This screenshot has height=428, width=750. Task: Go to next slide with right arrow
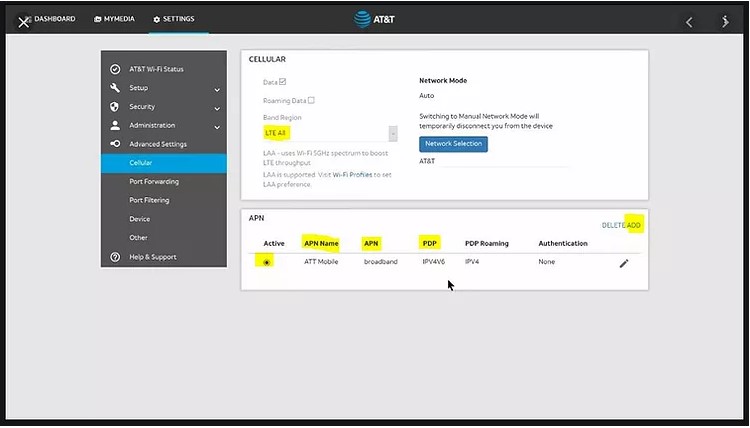point(725,22)
